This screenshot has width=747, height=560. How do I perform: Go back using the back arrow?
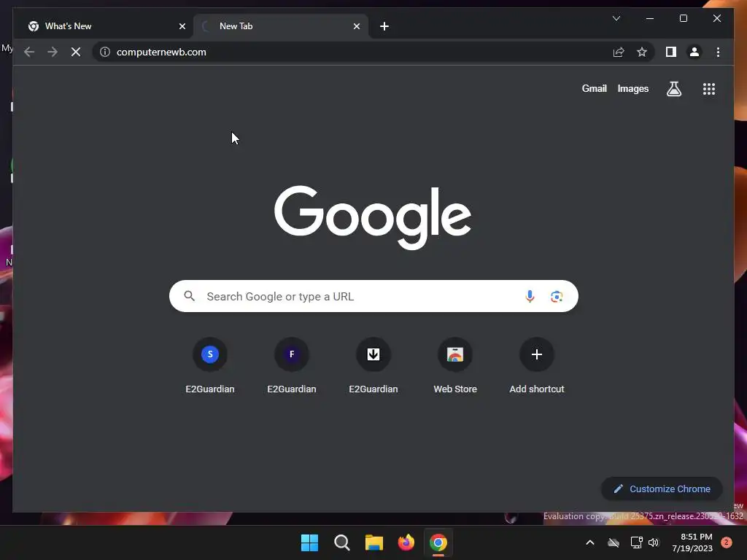[x=29, y=52]
